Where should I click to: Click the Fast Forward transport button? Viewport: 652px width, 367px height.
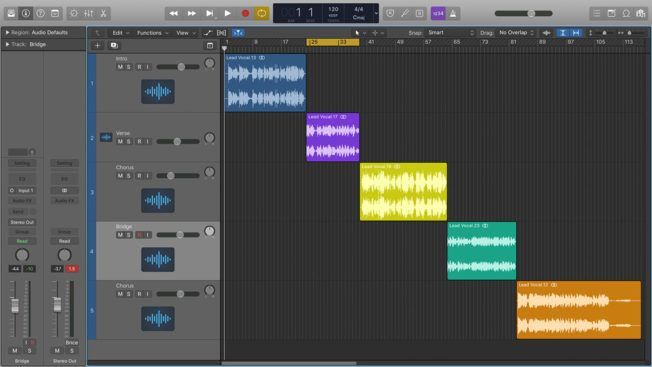(192, 13)
